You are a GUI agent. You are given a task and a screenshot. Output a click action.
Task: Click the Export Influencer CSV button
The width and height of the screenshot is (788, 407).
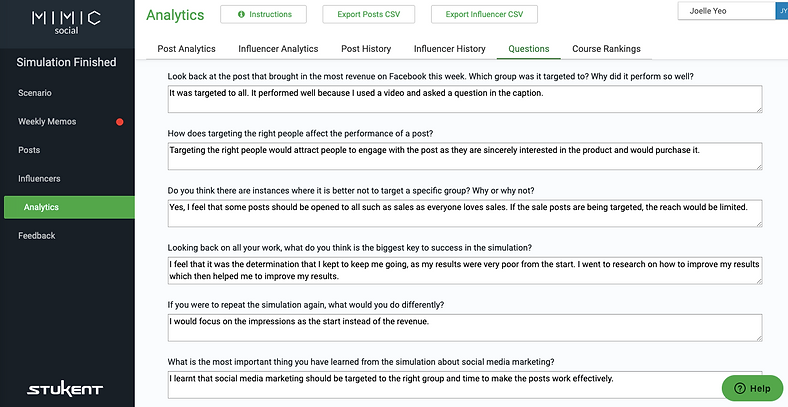[484, 14]
